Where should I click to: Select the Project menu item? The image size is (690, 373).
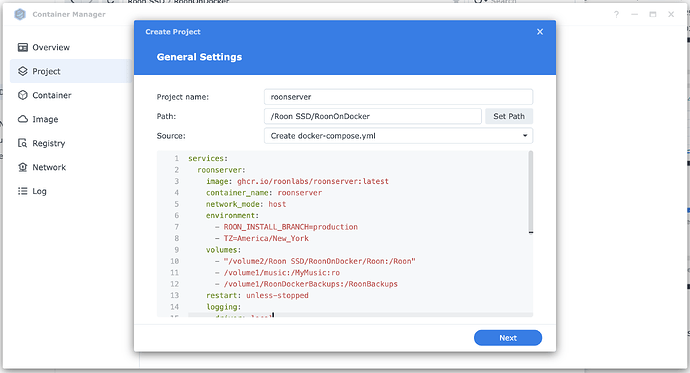click(x=71, y=71)
